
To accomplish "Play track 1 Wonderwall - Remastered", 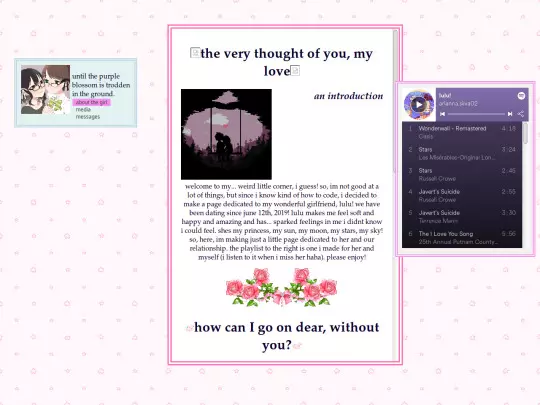I will pyautogui.click(x=462, y=132).
